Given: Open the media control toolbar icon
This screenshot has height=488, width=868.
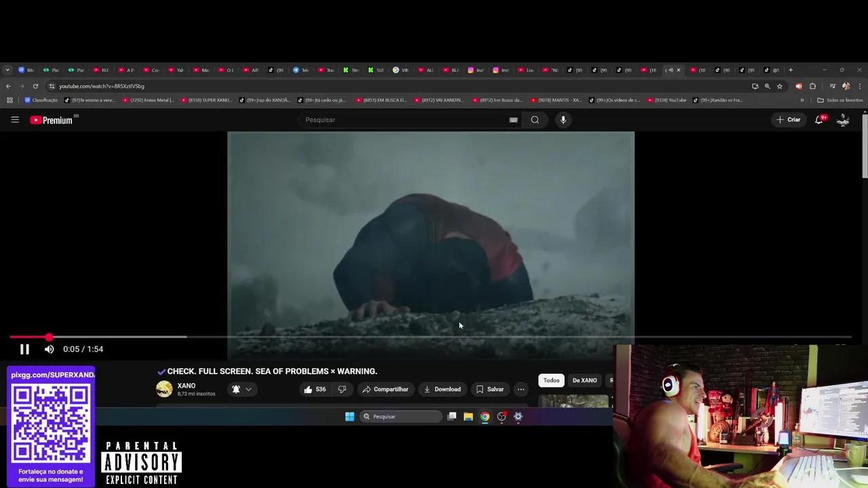Looking at the screenshot, I should point(833,86).
